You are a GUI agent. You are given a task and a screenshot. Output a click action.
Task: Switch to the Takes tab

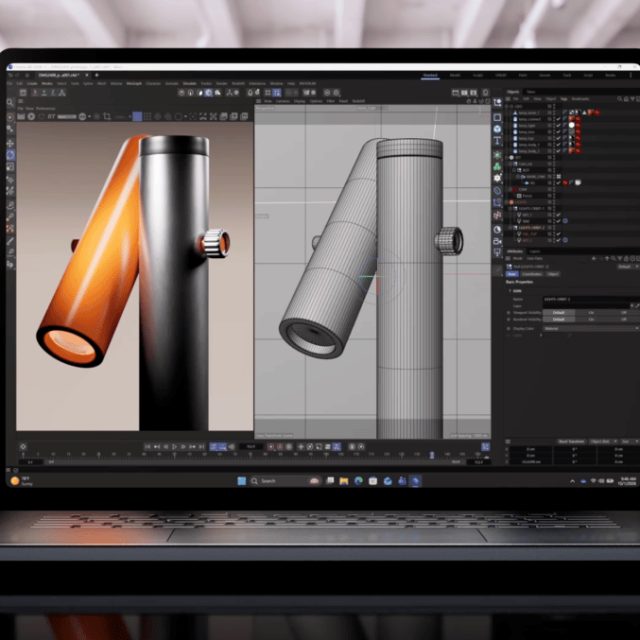[531, 92]
